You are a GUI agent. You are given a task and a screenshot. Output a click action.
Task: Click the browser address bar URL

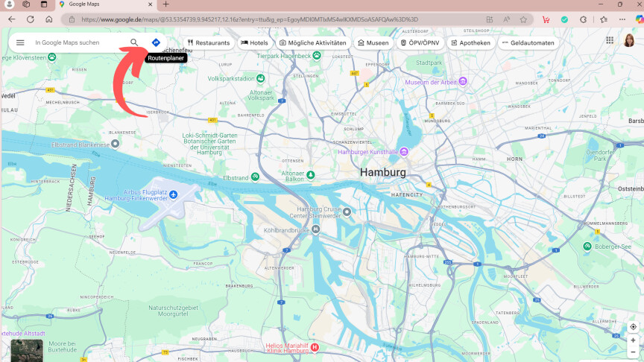coord(250,19)
